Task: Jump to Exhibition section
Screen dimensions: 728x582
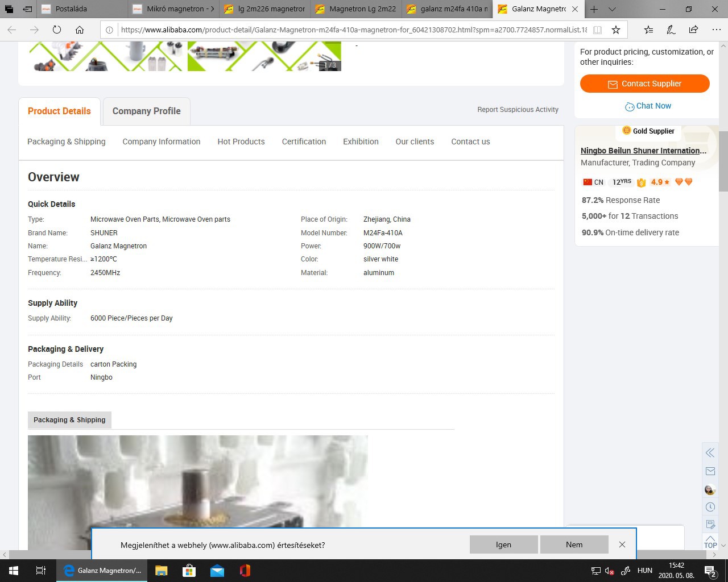Action: pos(361,142)
